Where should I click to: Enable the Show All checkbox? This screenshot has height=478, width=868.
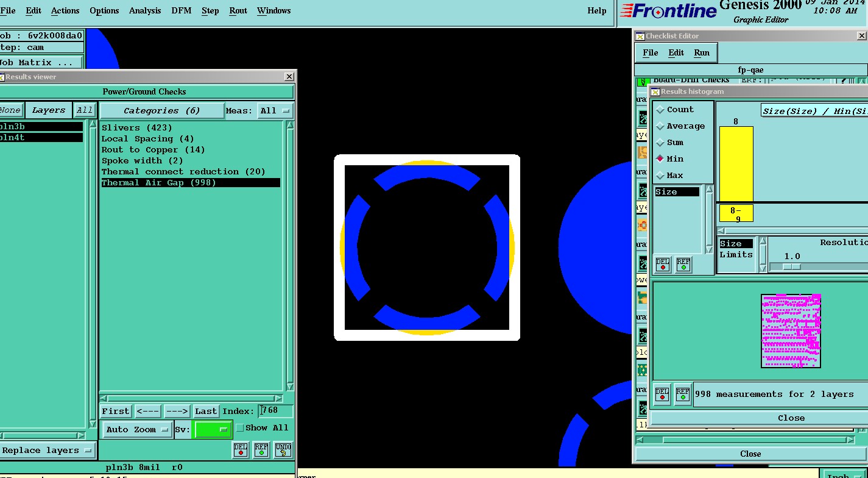[240, 428]
